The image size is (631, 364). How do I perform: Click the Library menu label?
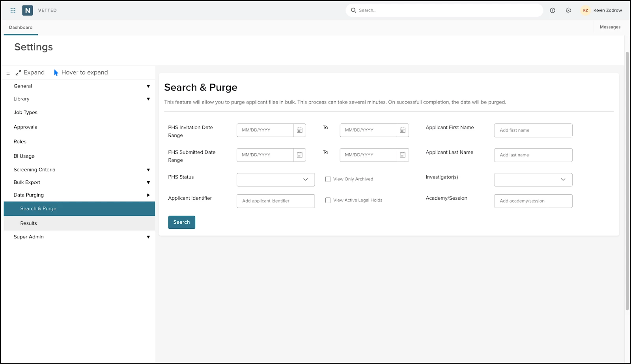[21, 99]
